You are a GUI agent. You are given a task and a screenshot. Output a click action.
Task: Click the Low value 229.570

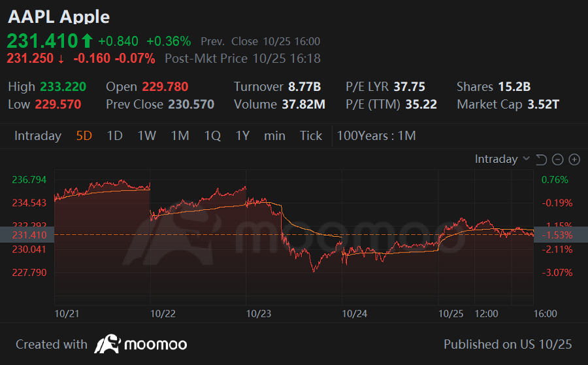tap(58, 105)
